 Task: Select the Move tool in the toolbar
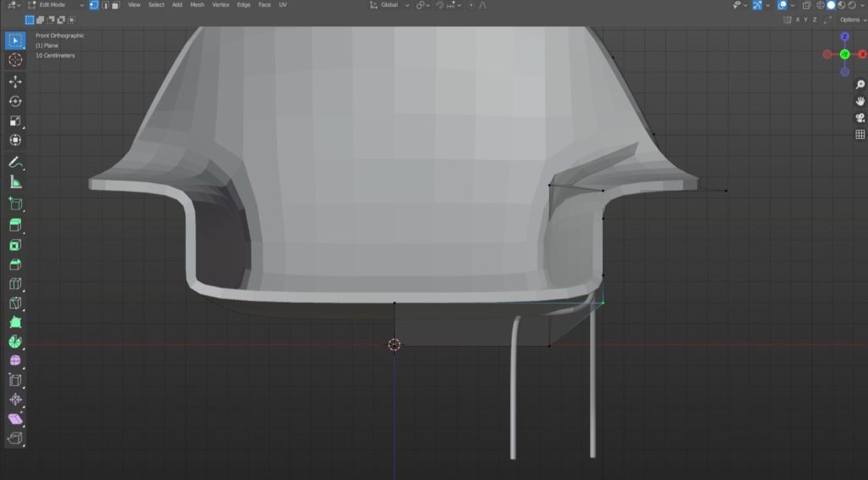coord(14,81)
